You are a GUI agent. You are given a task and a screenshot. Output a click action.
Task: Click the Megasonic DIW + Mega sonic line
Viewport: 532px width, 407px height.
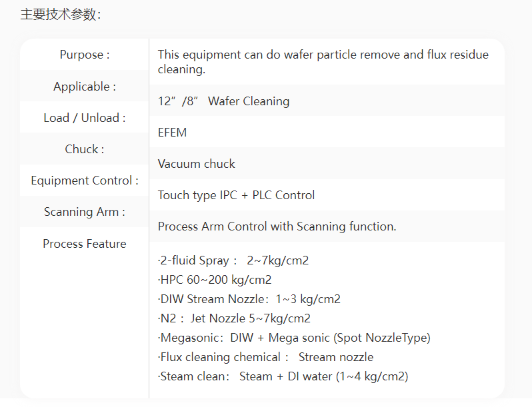coord(294,338)
